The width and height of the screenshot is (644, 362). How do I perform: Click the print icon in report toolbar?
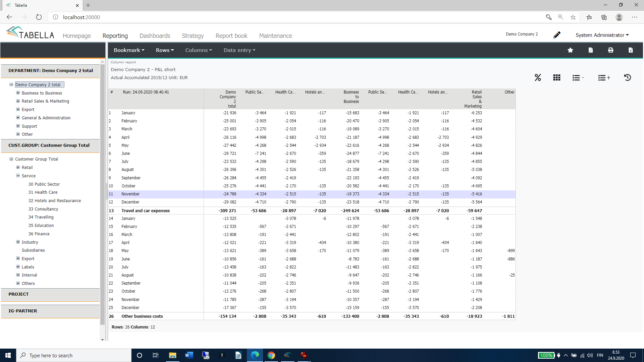click(x=610, y=50)
